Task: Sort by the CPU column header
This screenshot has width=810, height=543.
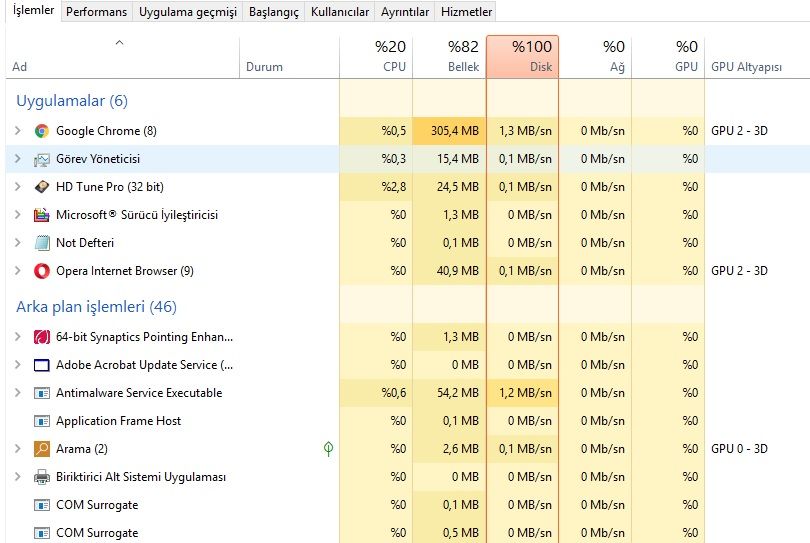Action: 376,57
